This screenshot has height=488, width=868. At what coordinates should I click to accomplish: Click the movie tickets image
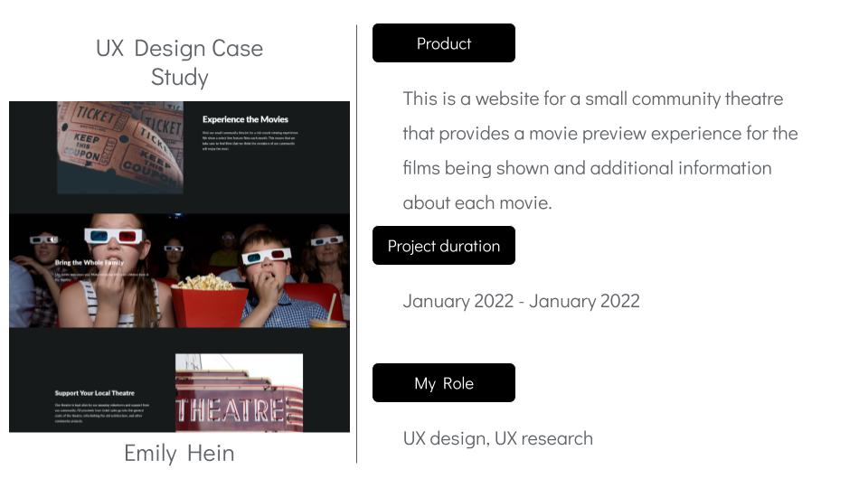click(x=120, y=145)
